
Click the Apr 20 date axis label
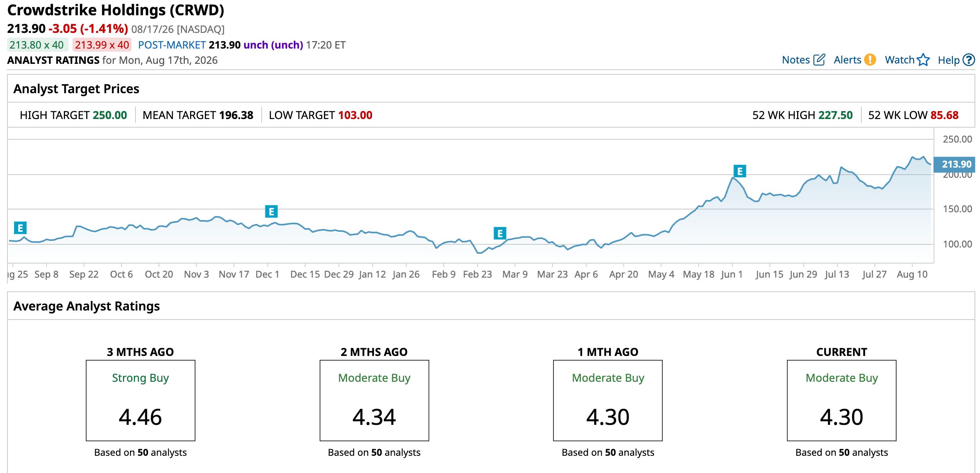click(x=624, y=274)
